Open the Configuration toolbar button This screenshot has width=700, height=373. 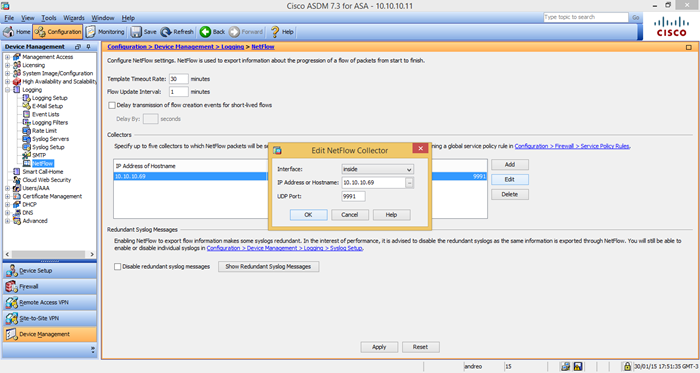point(58,32)
